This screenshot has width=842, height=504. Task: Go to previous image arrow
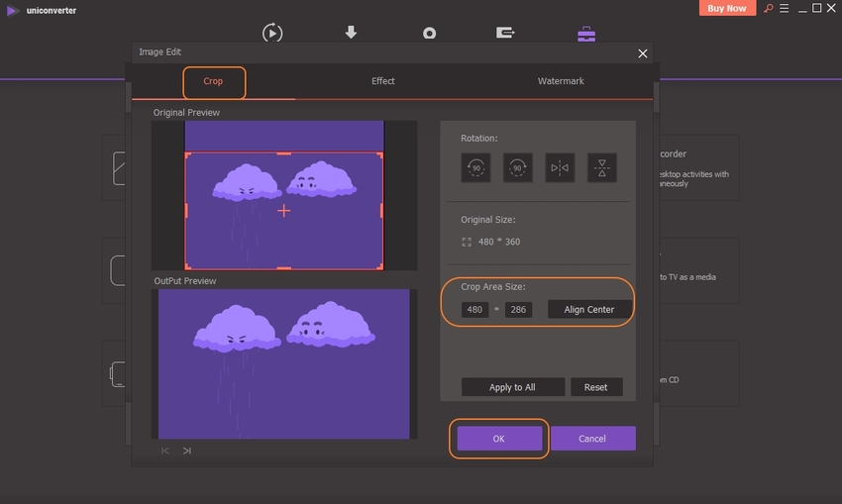(165, 452)
